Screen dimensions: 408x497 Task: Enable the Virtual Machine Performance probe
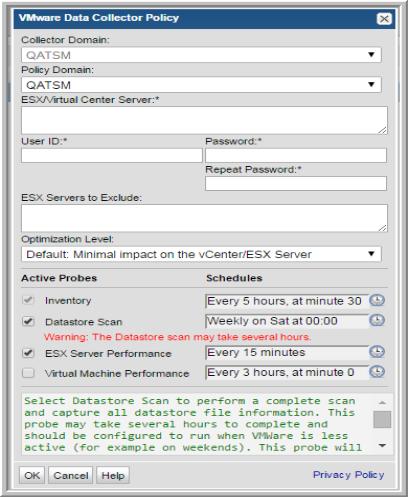pos(28,373)
